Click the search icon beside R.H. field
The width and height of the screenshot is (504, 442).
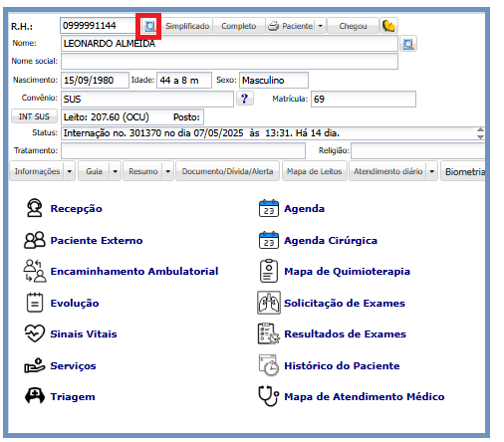[150, 26]
